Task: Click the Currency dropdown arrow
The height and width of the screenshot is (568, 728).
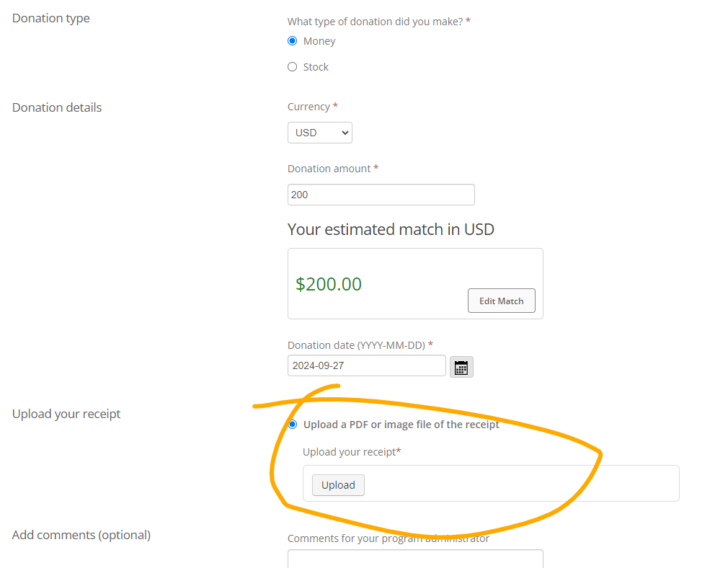Action: tap(345, 133)
